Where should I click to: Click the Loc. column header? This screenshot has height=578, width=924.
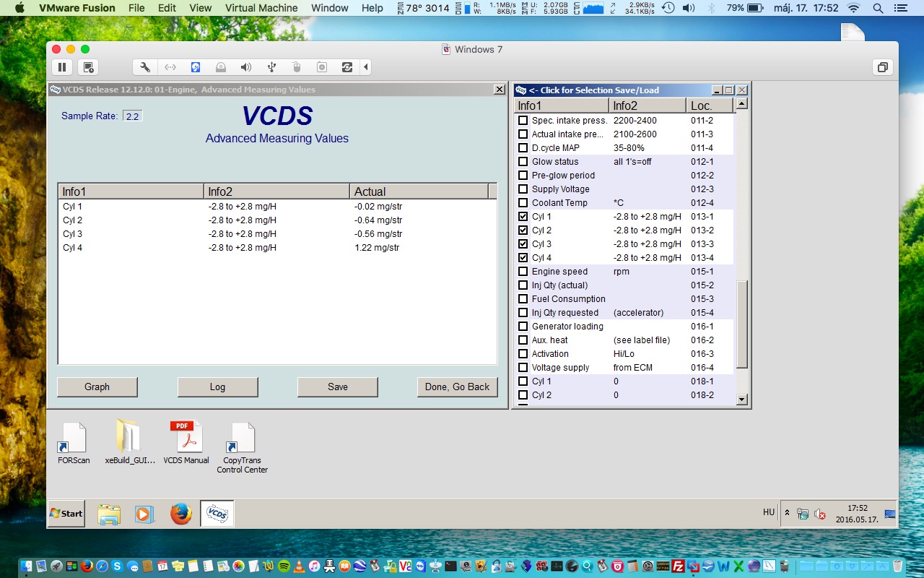tap(710, 105)
